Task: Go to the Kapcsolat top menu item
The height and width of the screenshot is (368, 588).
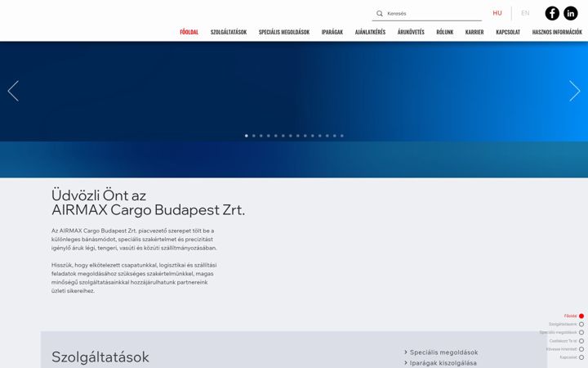Action: pyautogui.click(x=508, y=32)
